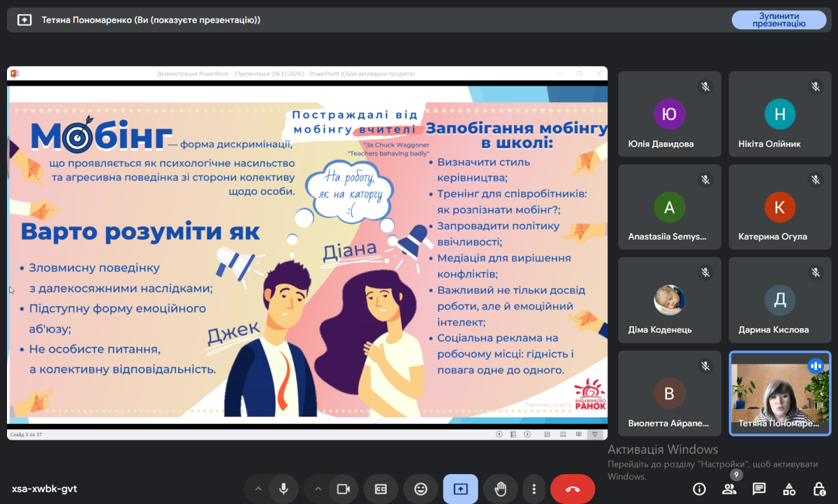Open activities shapes icon
The height and width of the screenshot is (504, 838).
pos(789,489)
